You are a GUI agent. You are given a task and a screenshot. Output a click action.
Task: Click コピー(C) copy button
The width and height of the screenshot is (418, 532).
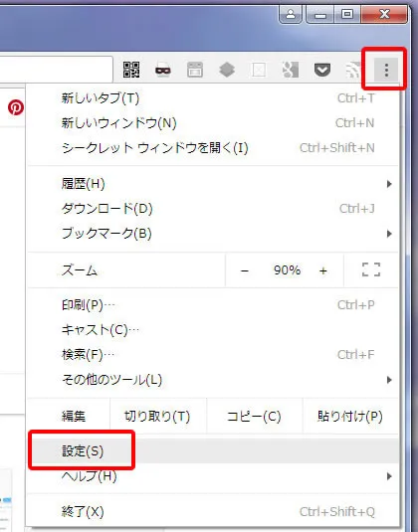pyautogui.click(x=255, y=416)
